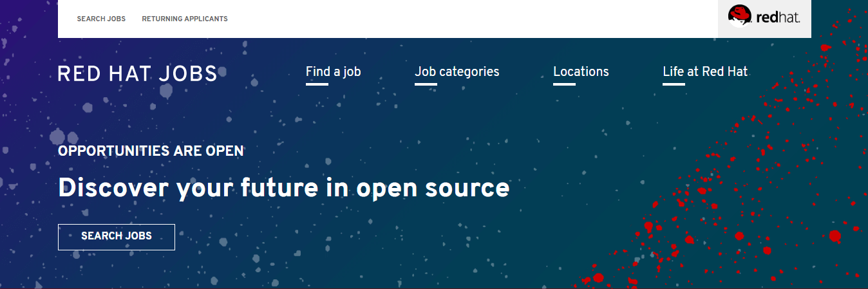
Task: Click 'Discover your future in open source' headline
Action: click(283, 188)
